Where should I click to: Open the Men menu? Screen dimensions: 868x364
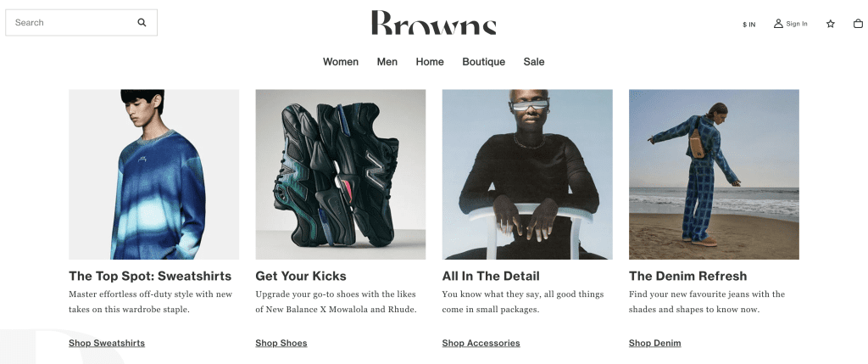pos(387,62)
